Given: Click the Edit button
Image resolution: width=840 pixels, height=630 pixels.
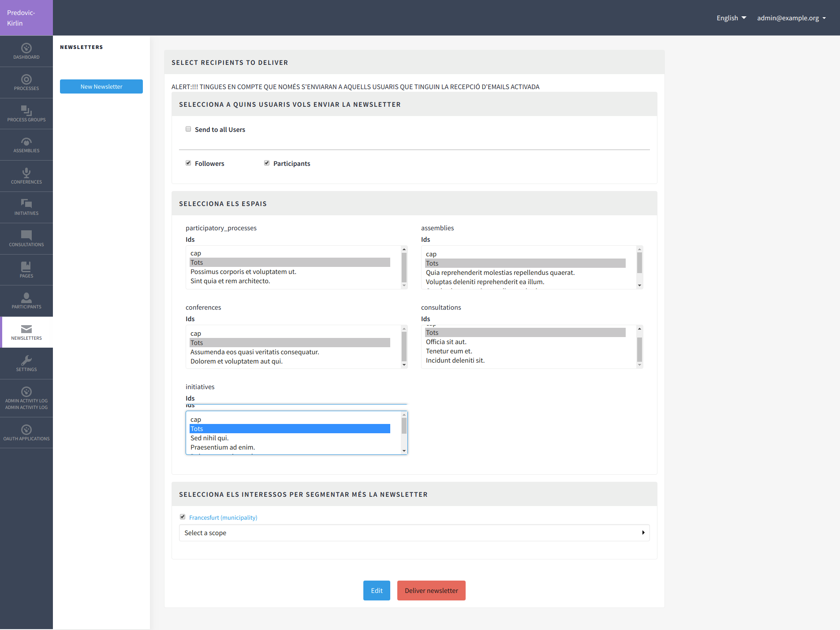Looking at the screenshot, I should click(377, 591).
